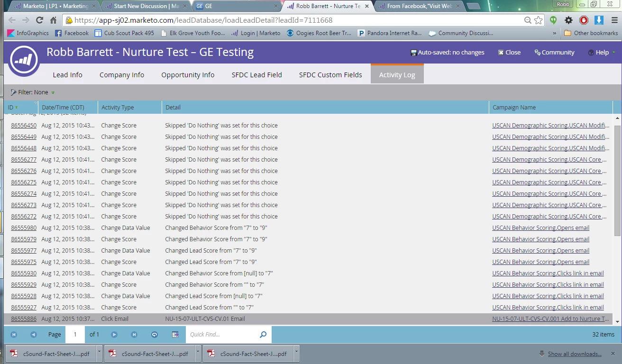The image size is (622, 364).
Task: Open a new browser tab
Action: coord(473,6)
